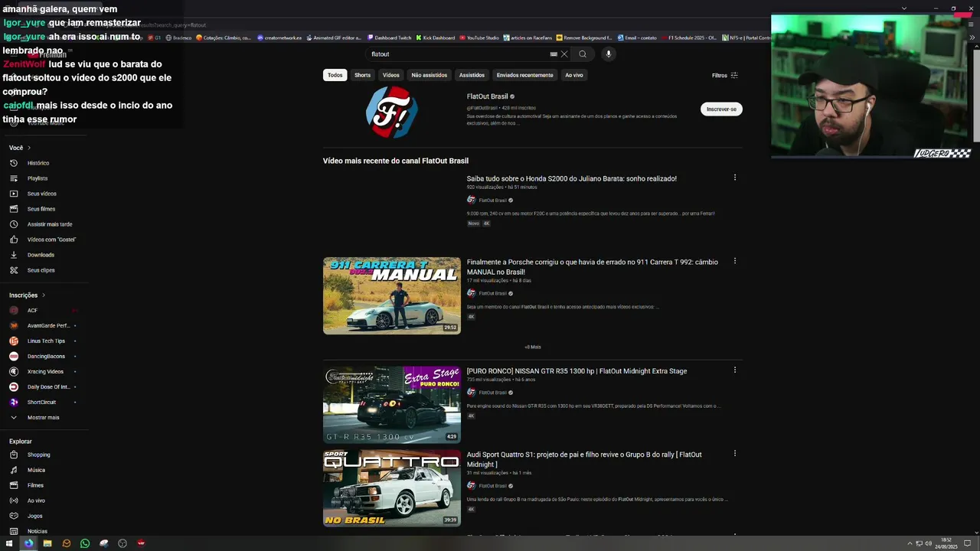The image size is (980, 551).
Task: Open WhatsApp from the taskbar
Action: [85, 543]
